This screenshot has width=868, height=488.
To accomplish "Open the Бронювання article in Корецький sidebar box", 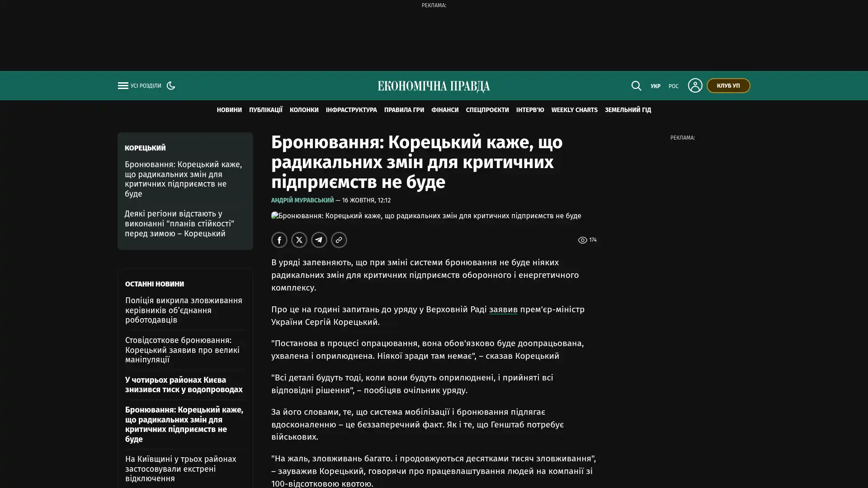I will [x=184, y=179].
